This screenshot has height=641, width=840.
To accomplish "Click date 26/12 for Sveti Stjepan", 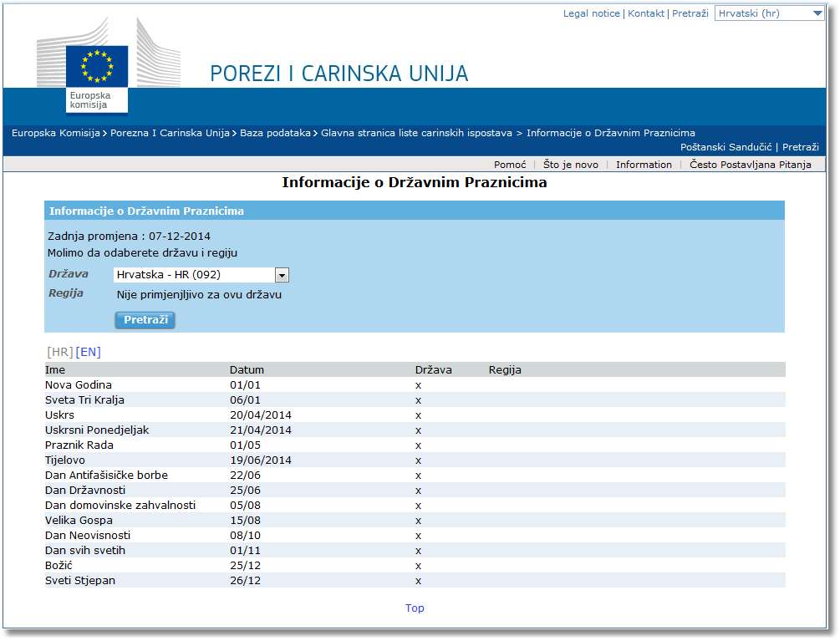I will point(246,580).
